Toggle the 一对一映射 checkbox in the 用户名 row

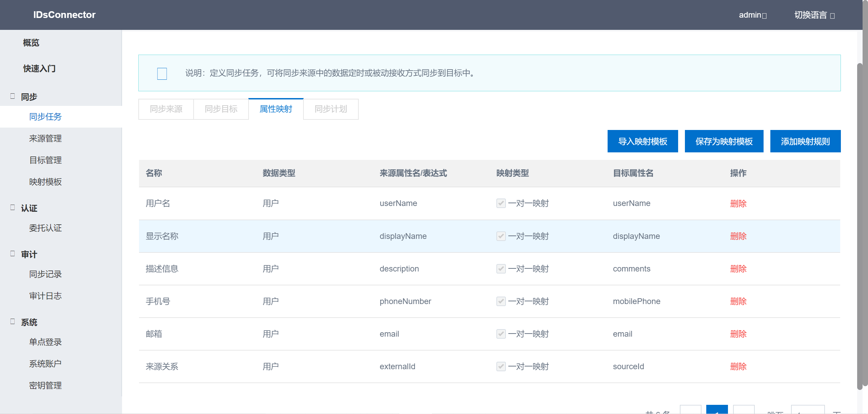tap(501, 203)
